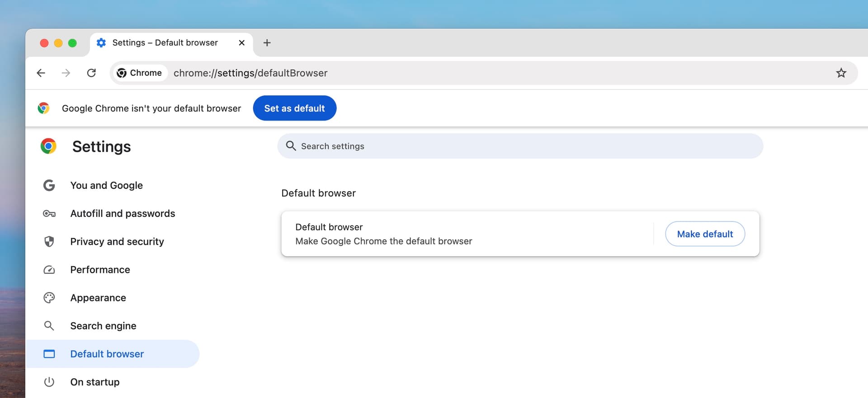
Task: Click the Chrome logo in the default browser infobar
Action: point(43,108)
